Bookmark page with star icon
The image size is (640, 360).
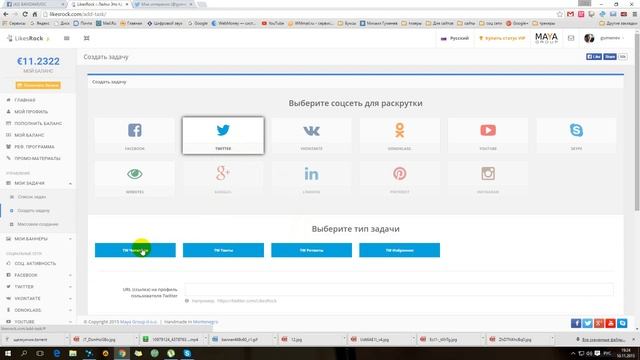pos(560,14)
